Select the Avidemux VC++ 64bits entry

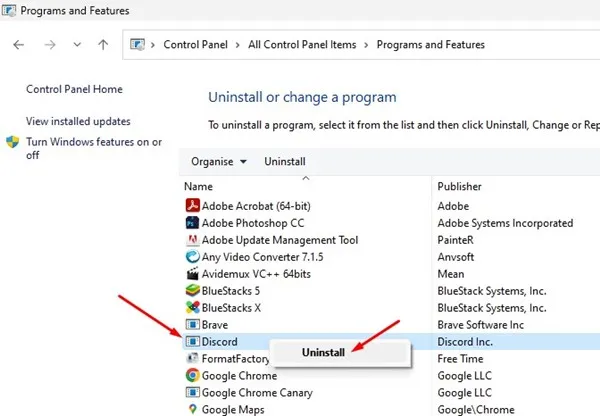(x=256, y=274)
